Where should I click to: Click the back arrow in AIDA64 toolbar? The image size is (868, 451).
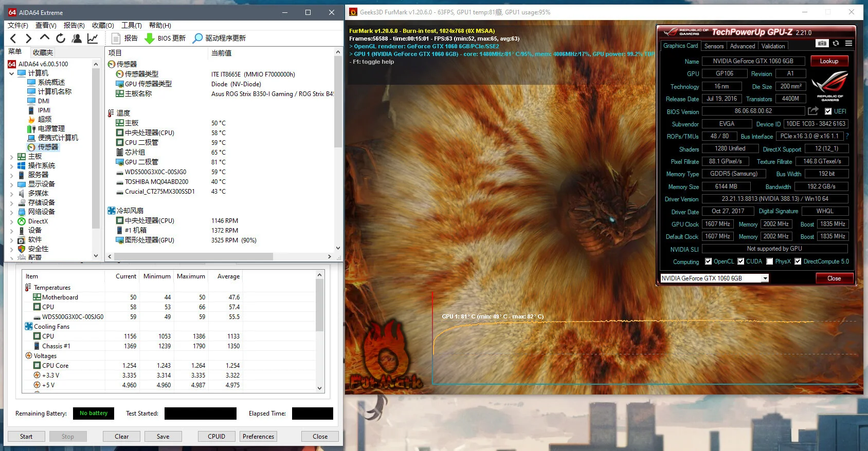13,38
